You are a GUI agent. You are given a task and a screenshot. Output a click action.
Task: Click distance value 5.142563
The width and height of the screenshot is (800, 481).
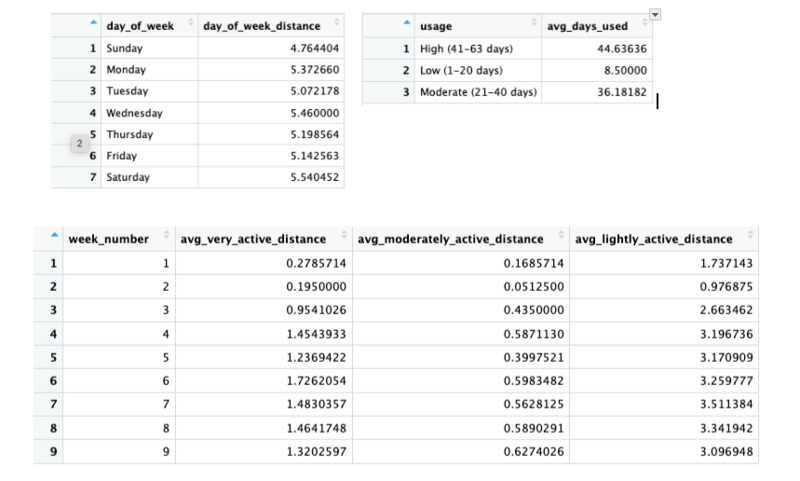click(314, 156)
